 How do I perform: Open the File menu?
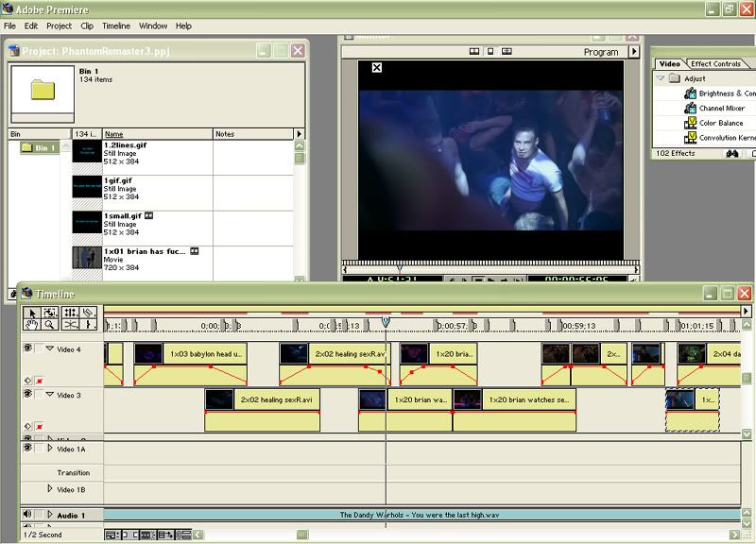click(x=9, y=26)
